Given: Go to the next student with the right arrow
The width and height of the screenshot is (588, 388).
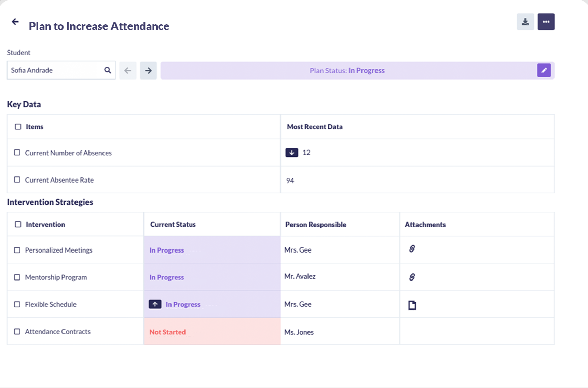Looking at the screenshot, I should click(x=148, y=71).
